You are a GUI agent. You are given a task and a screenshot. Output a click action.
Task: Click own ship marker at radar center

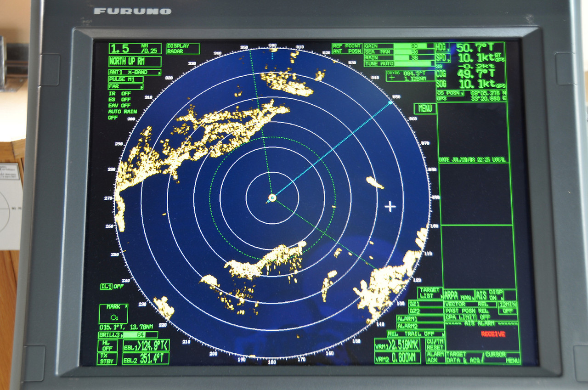[x=272, y=198]
